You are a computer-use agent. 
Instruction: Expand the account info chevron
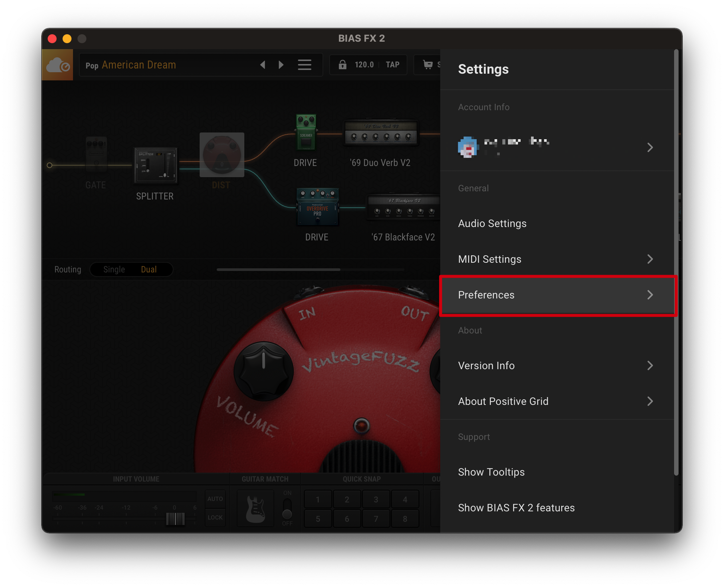tap(650, 147)
